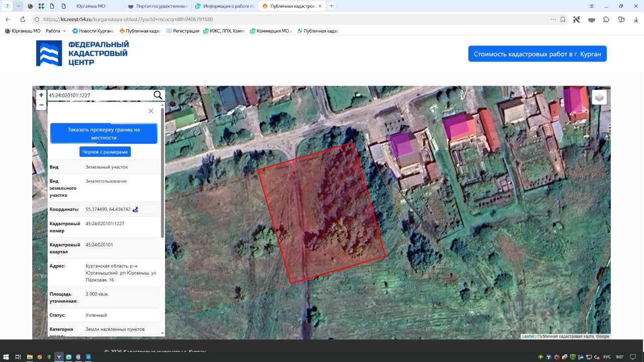644x362 pixels.
Task: Open the Новости Кургана bookmark
Action: click(x=93, y=31)
